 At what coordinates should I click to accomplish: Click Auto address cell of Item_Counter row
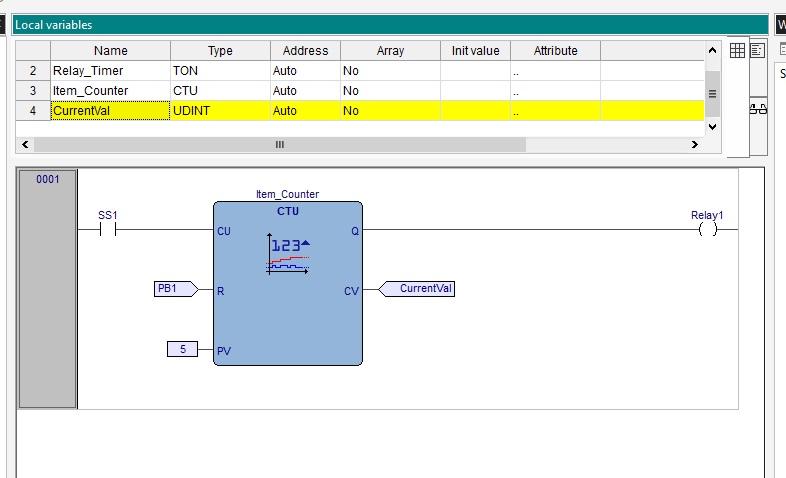(305, 91)
